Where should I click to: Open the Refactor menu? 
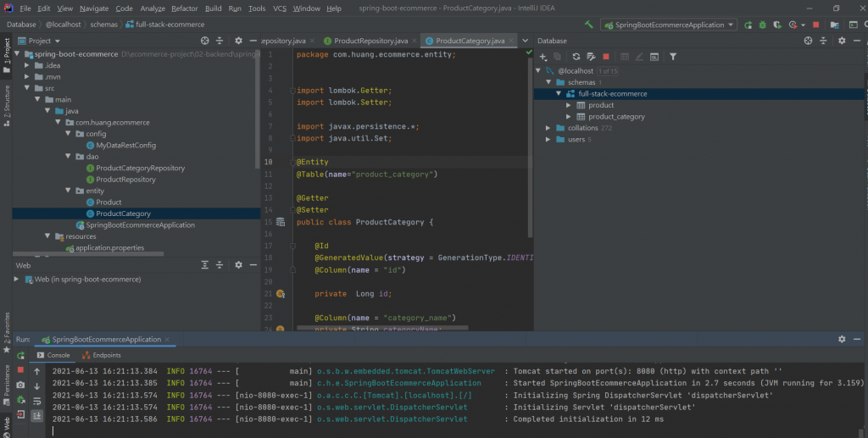point(184,8)
